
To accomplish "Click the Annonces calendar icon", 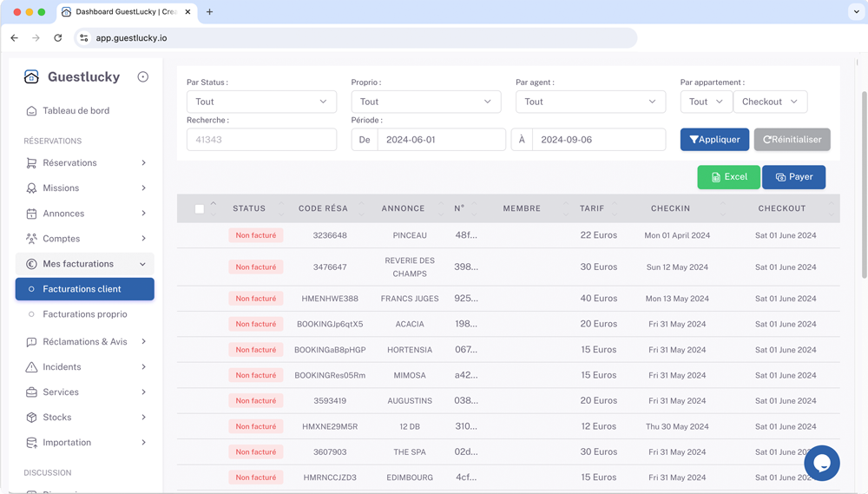I will click(x=31, y=214).
